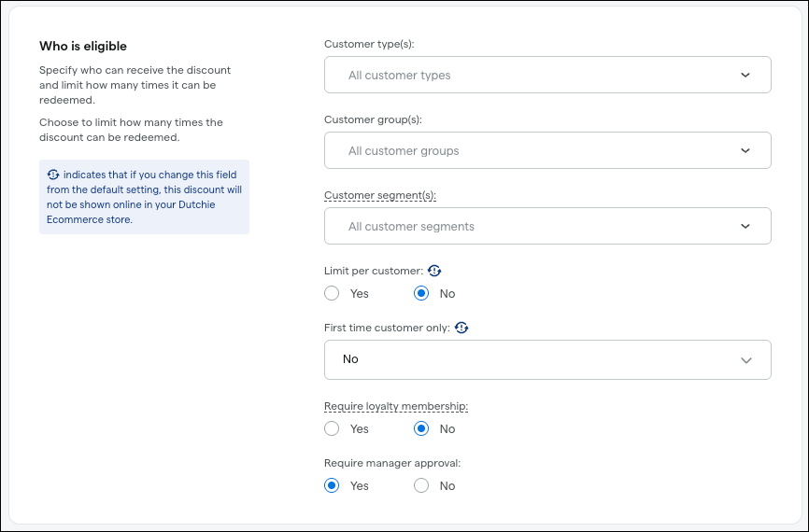The image size is (809, 532).
Task: Click the blue Dutchie Ecommerce info note text
Action: pos(145,197)
